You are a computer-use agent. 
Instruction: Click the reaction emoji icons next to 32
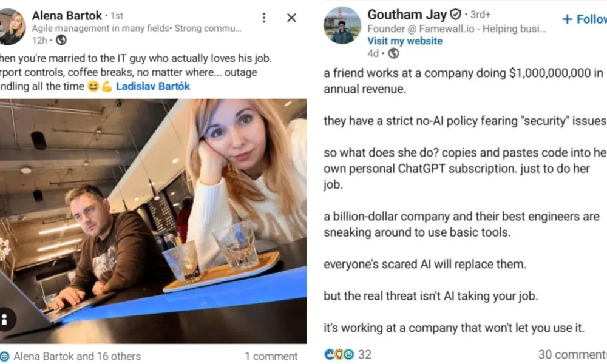click(x=339, y=354)
